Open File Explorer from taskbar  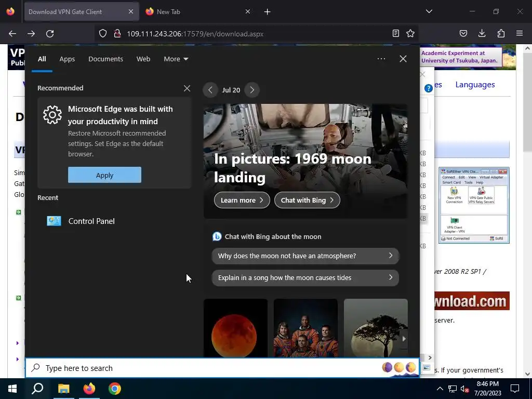pyautogui.click(x=63, y=389)
